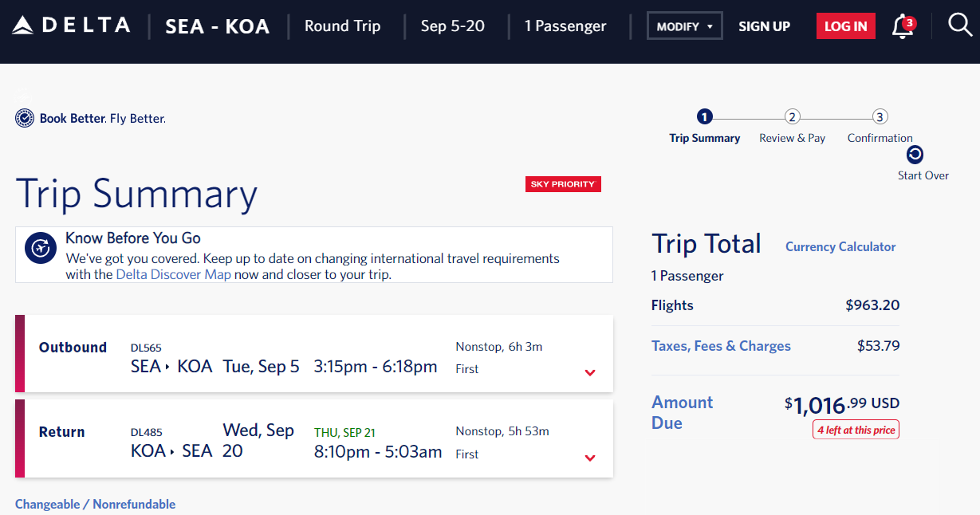Open the Currency Calculator link

[840, 247]
